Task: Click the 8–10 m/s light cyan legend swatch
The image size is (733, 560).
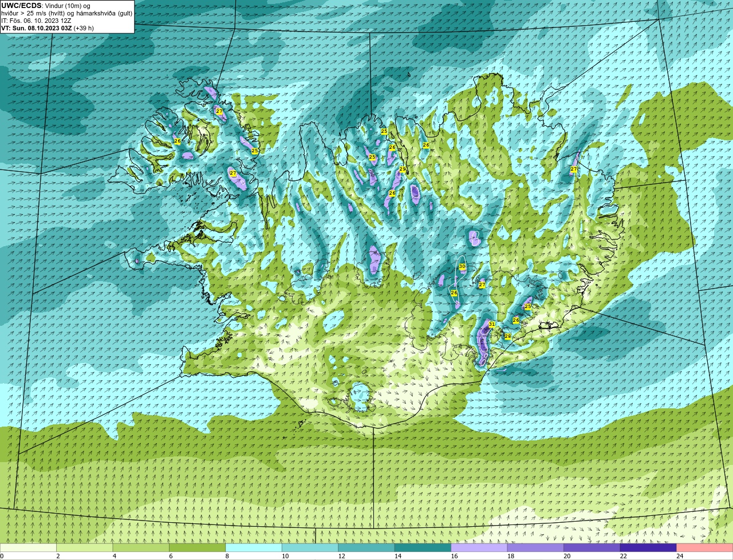Action: coord(254,547)
